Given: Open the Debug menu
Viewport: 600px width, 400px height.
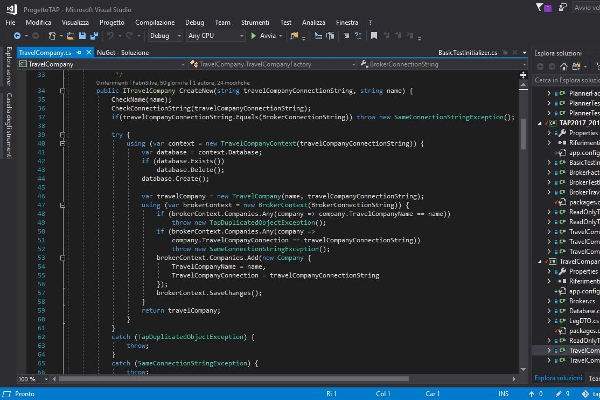Looking at the screenshot, I should (x=195, y=23).
